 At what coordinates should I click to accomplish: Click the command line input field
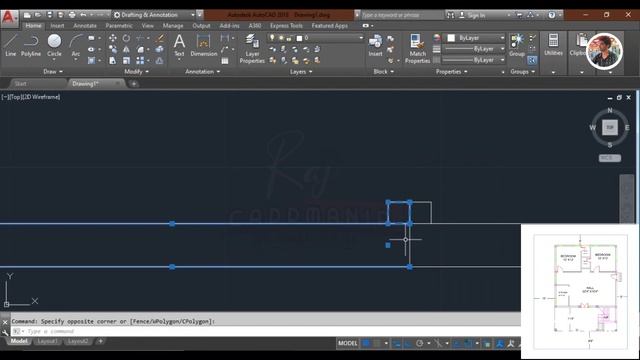click(x=265, y=331)
